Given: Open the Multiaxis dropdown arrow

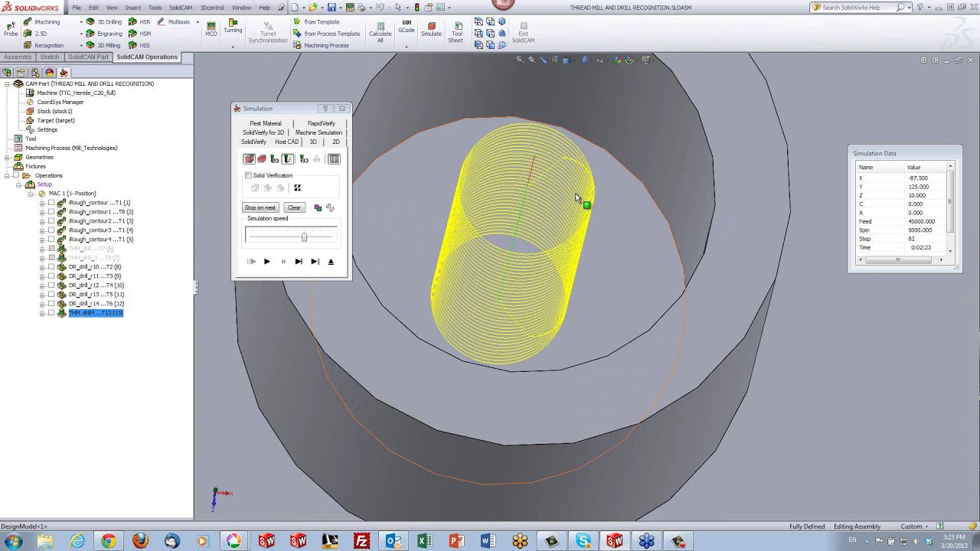Looking at the screenshot, I should (198, 22).
